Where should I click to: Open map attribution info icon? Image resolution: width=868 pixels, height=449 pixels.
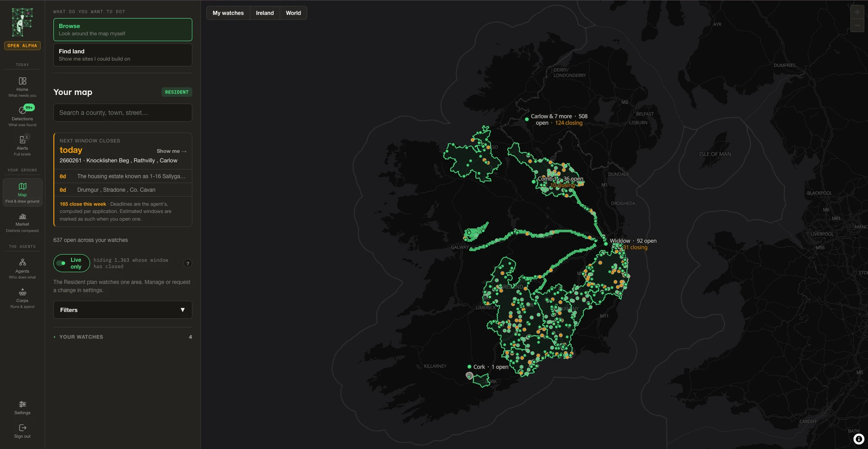pyautogui.click(x=858, y=439)
